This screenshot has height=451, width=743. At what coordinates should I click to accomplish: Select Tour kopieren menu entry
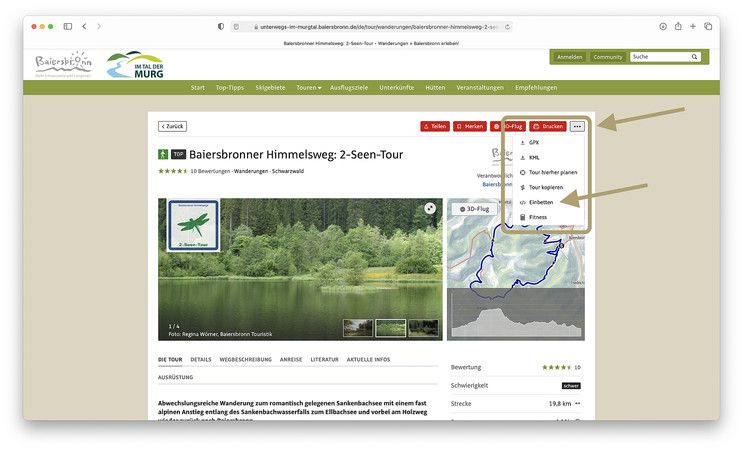pos(541,188)
